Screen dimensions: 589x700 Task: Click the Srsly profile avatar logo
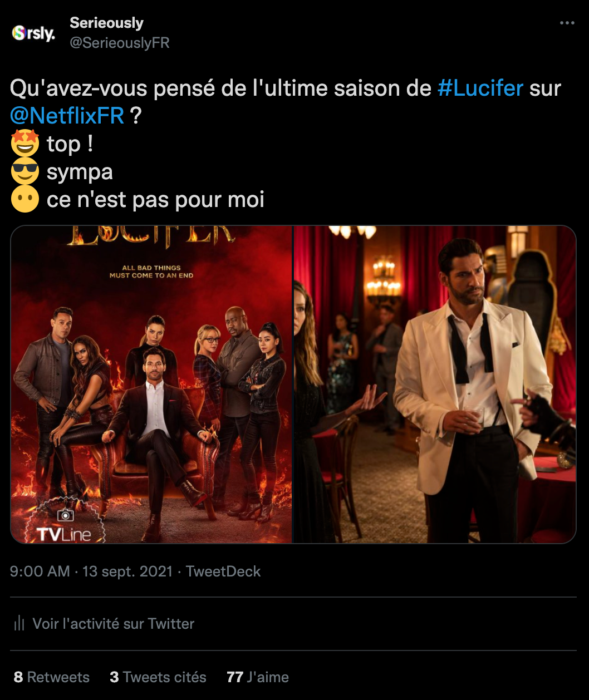coord(34,33)
